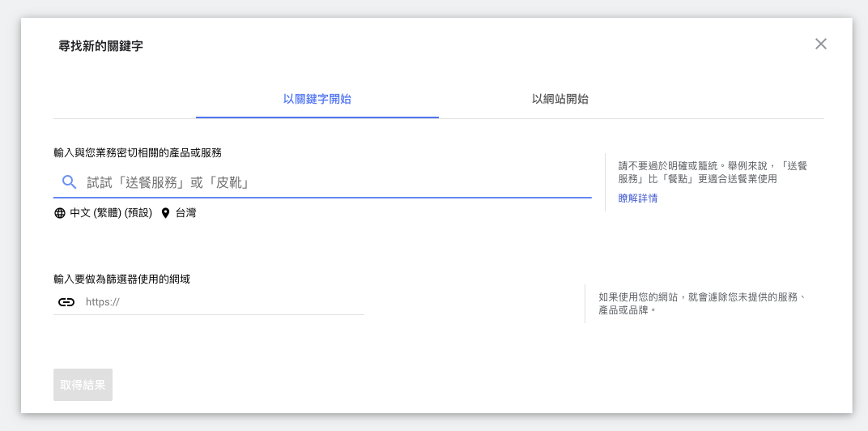Screen dimensions: 868x431
Task: Change language 中文 (繁體) (預設)
Action: (x=111, y=213)
